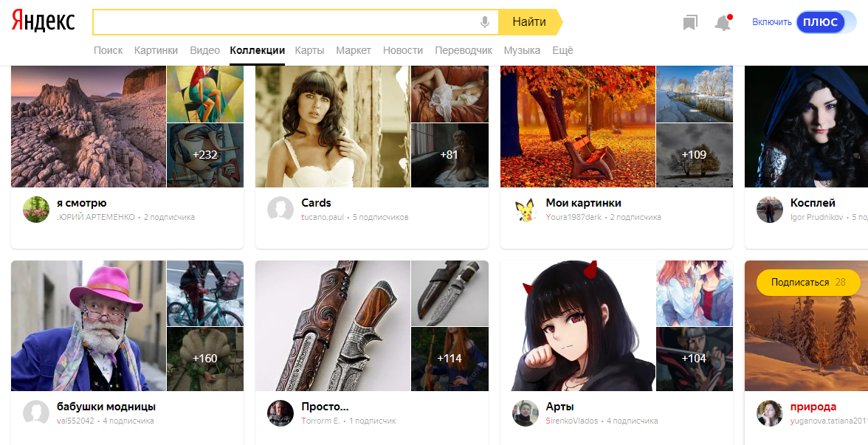Click the avatar next to я смотрю
Screen dimensions: 868x445
coord(36,210)
